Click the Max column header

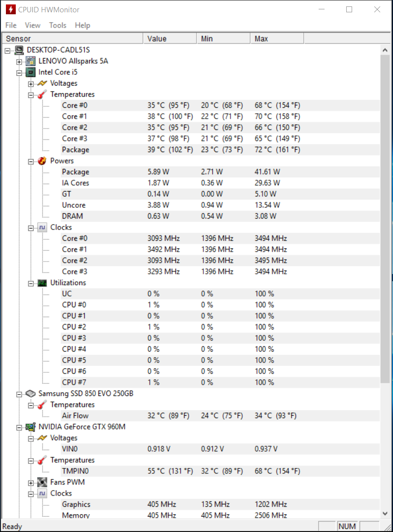(277, 39)
